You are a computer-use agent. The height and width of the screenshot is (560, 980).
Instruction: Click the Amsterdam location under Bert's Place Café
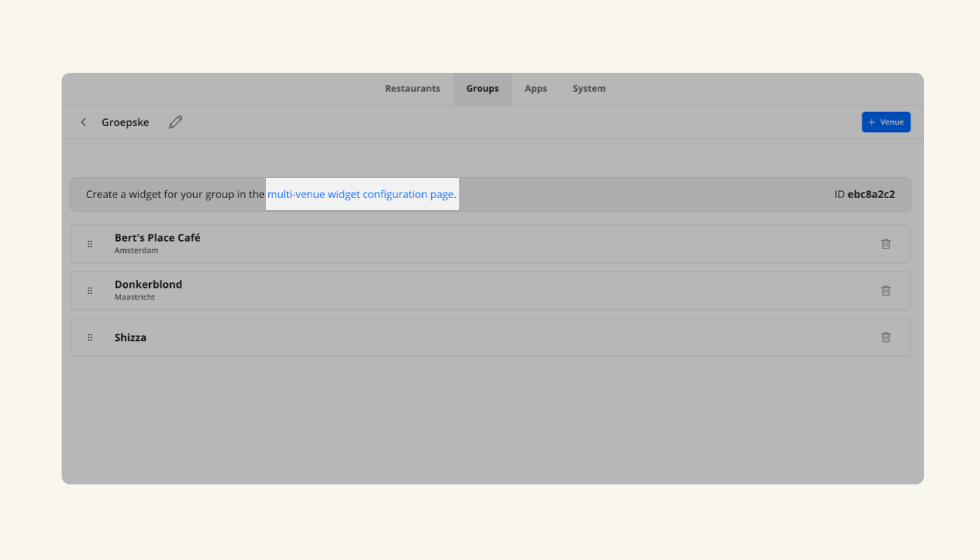136,251
